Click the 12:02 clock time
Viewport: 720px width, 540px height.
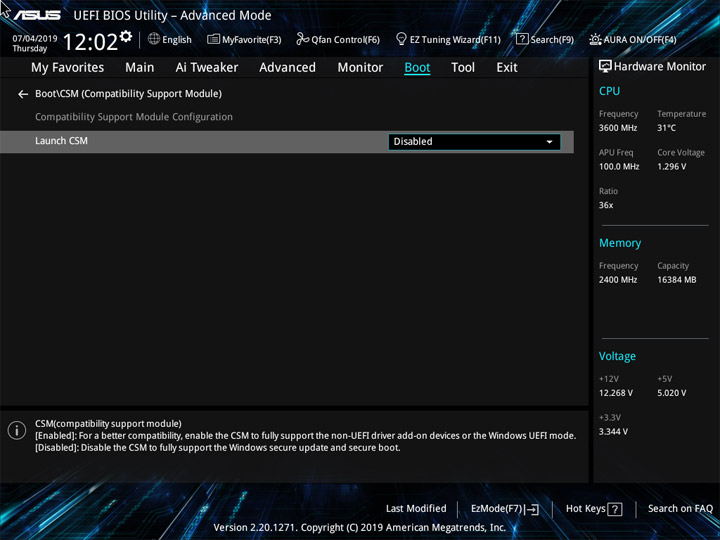click(x=90, y=42)
